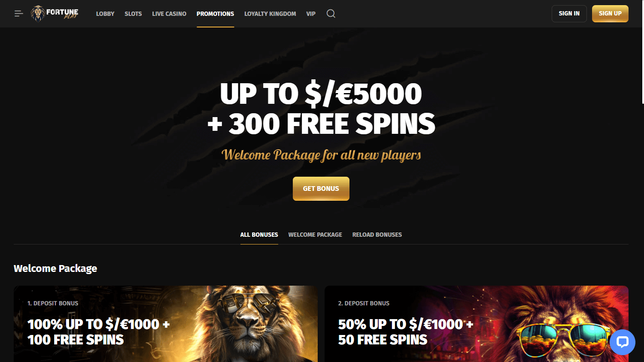Open the hamburger side menu icon
The width and height of the screenshot is (644, 362).
click(x=18, y=14)
